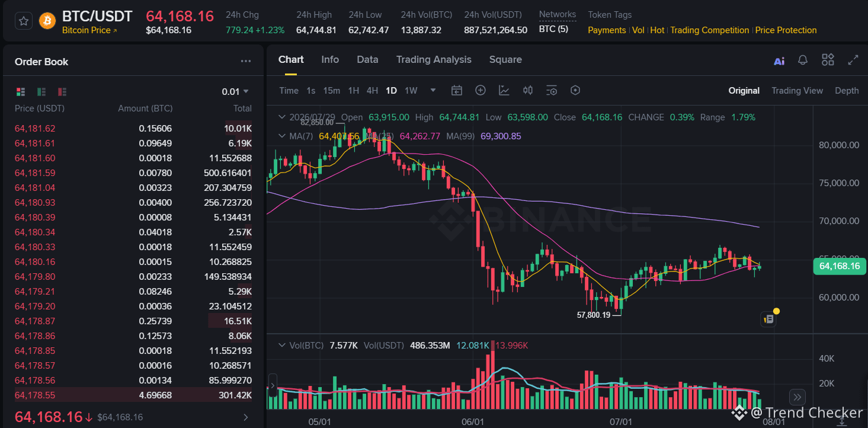Switch to the Info tab
The width and height of the screenshot is (868, 428).
click(x=330, y=59)
